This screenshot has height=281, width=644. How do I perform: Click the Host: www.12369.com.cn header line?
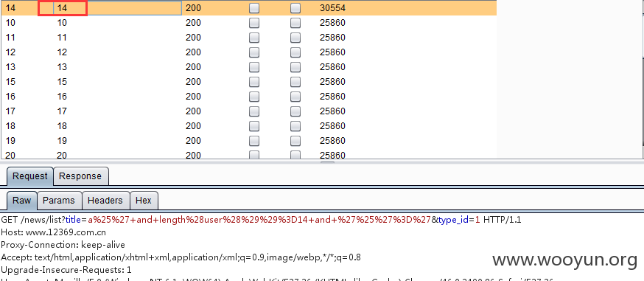[x=53, y=232]
